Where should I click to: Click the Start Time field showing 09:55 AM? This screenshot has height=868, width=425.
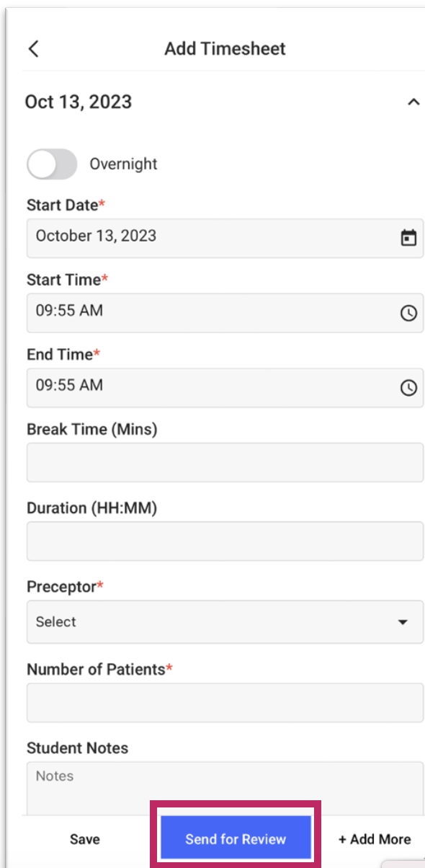pyautogui.click(x=225, y=313)
